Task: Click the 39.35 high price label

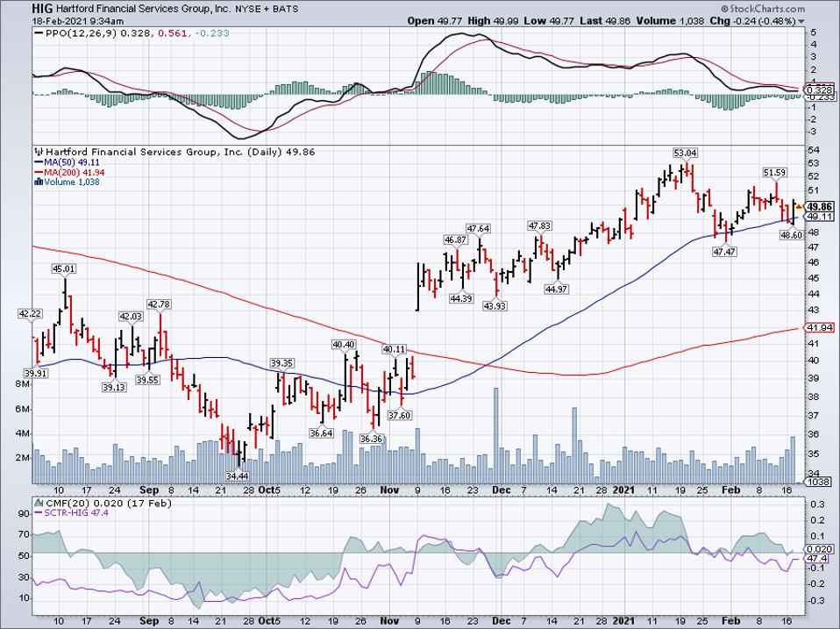Action: click(281, 362)
